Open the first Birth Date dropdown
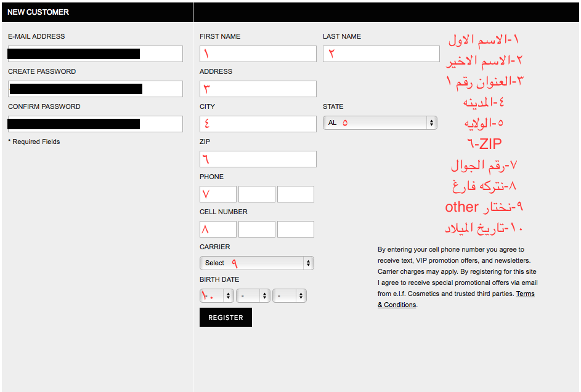This screenshot has width=581, height=392. tap(217, 296)
